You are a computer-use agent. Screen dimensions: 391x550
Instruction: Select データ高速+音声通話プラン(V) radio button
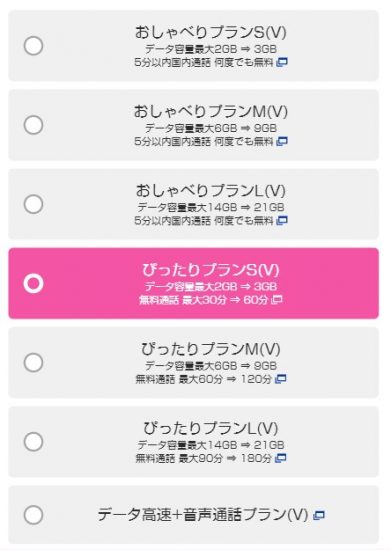[x=33, y=515]
